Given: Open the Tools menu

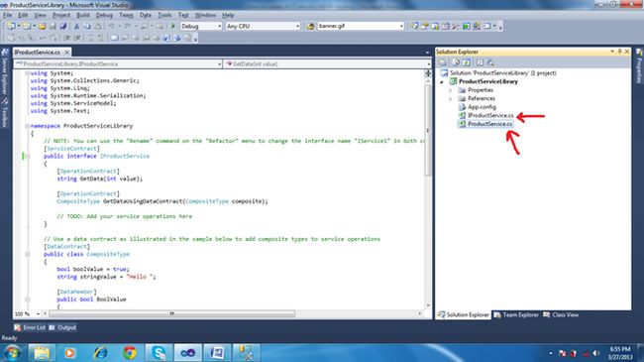Looking at the screenshot, I should (164, 15).
